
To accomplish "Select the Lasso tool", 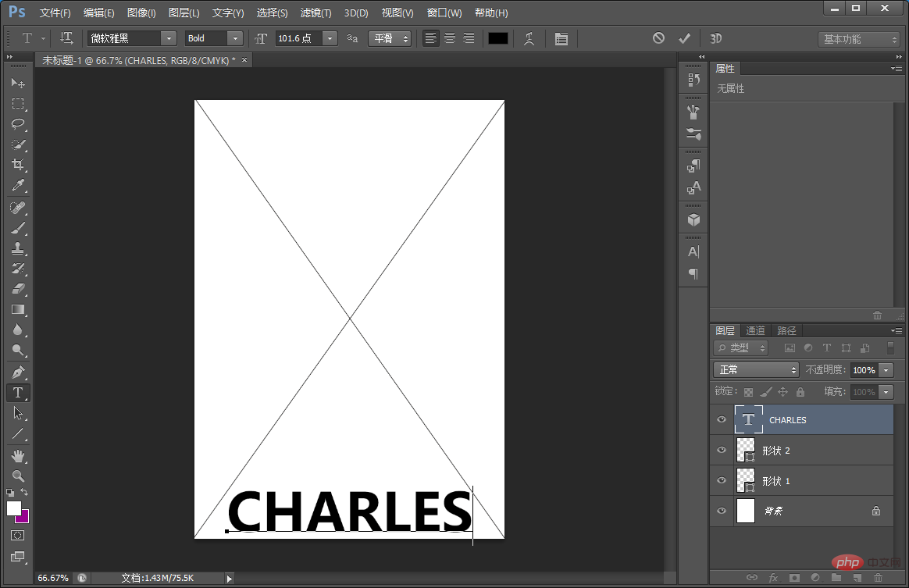I will click(18, 124).
